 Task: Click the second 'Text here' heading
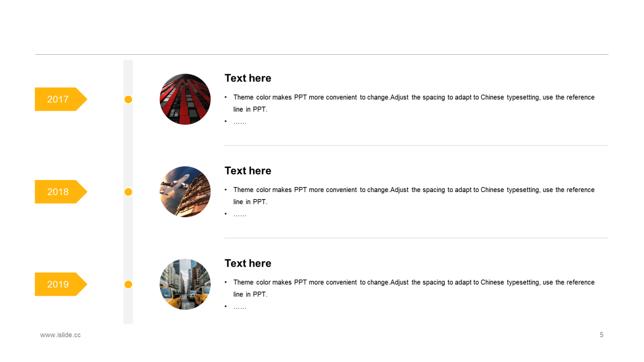(248, 170)
